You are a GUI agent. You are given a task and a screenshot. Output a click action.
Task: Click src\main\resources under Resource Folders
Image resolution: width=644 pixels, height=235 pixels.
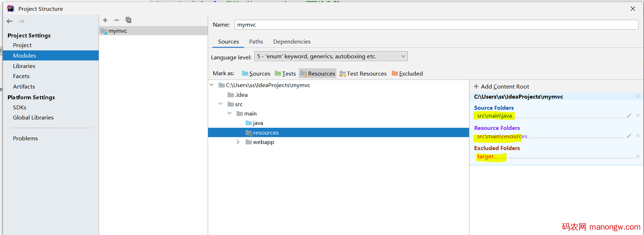click(x=502, y=136)
